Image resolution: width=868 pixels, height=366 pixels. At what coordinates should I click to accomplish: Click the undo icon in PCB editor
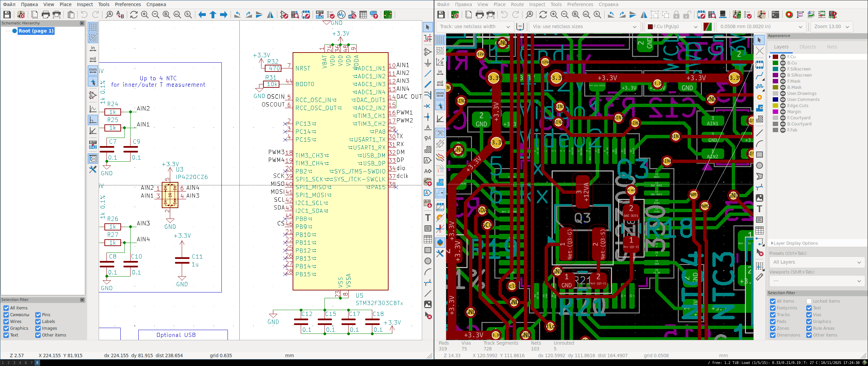(x=504, y=15)
